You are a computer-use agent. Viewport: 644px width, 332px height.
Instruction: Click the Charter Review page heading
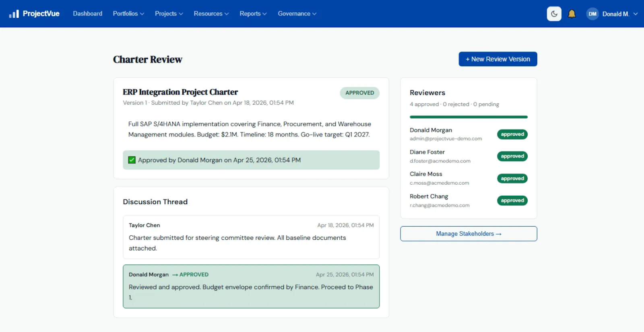(x=148, y=60)
